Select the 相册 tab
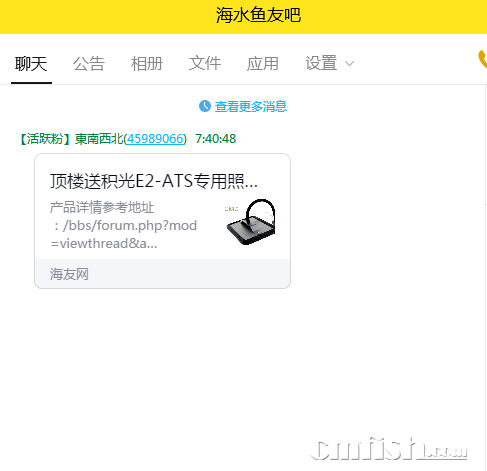The width and height of the screenshot is (487, 471). (x=147, y=63)
